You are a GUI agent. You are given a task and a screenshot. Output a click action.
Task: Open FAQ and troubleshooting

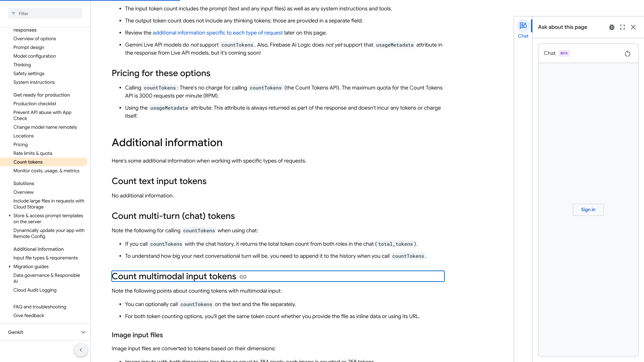[x=40, y=307]
